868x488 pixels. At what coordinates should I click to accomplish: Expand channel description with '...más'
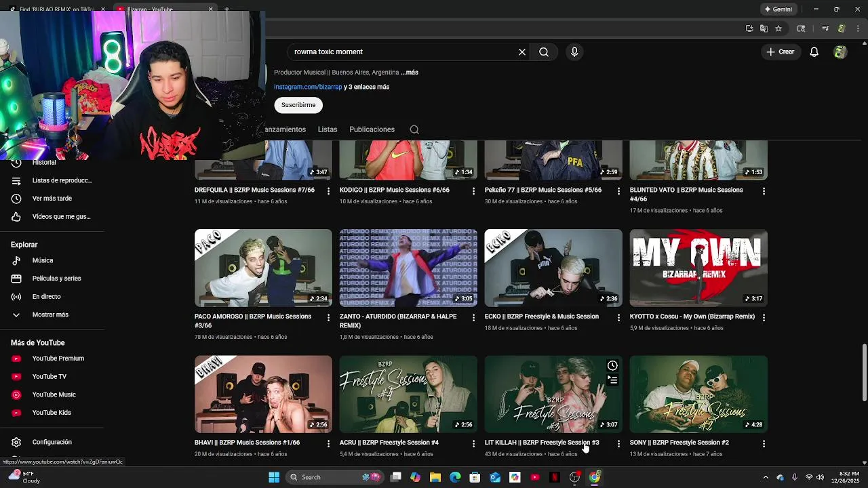(410, 73)
